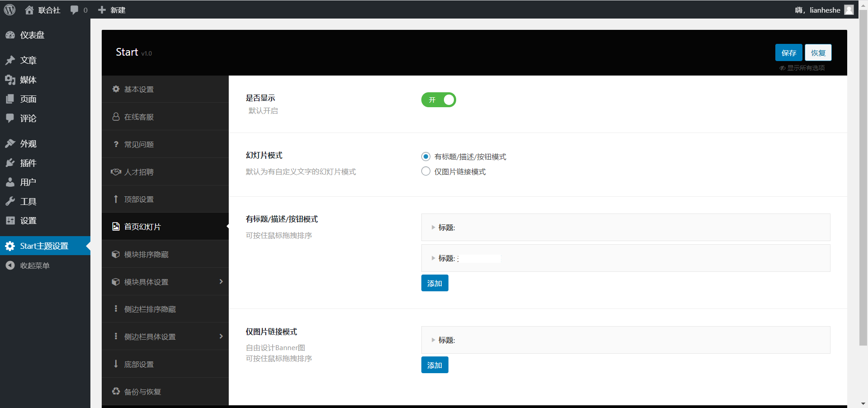
Task: Click the gear icon beside 基本设置
Action: coord(116,89)
